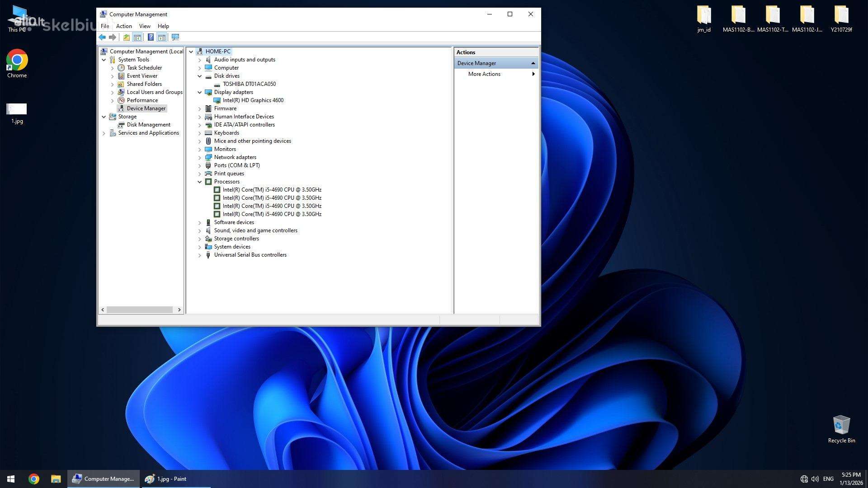Click the Back arrow in the toolbar
Image resolution: width=868 pixels, height=488 pixels.
click(102, 37)
